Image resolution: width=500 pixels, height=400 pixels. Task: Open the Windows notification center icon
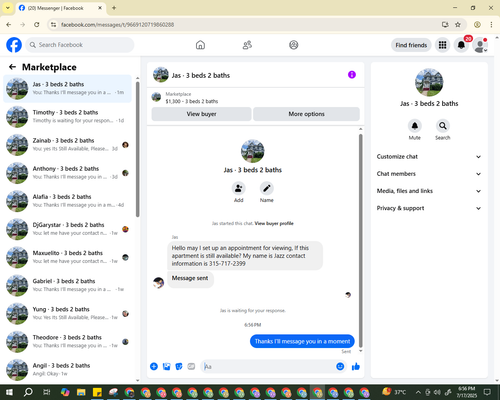[x=487, y=392]
